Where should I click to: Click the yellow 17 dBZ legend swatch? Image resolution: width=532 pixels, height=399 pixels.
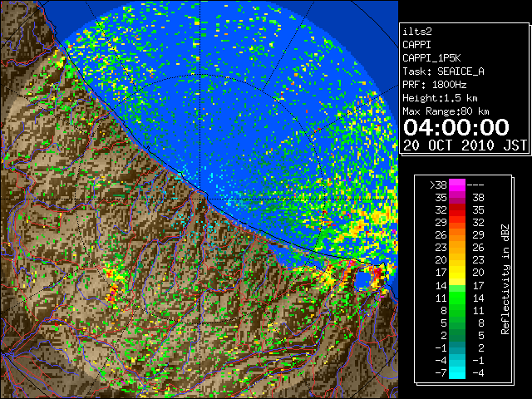(x=457, y=273)
